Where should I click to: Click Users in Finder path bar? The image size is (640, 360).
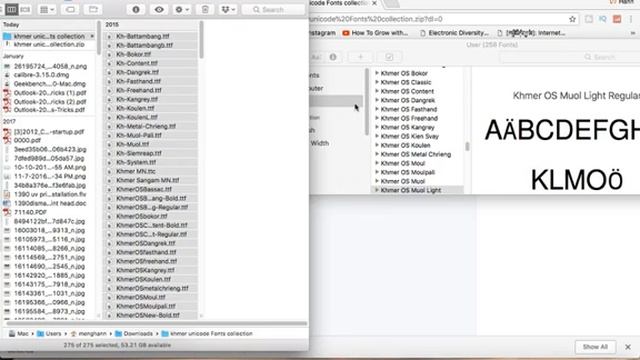(x=49, y=334)
